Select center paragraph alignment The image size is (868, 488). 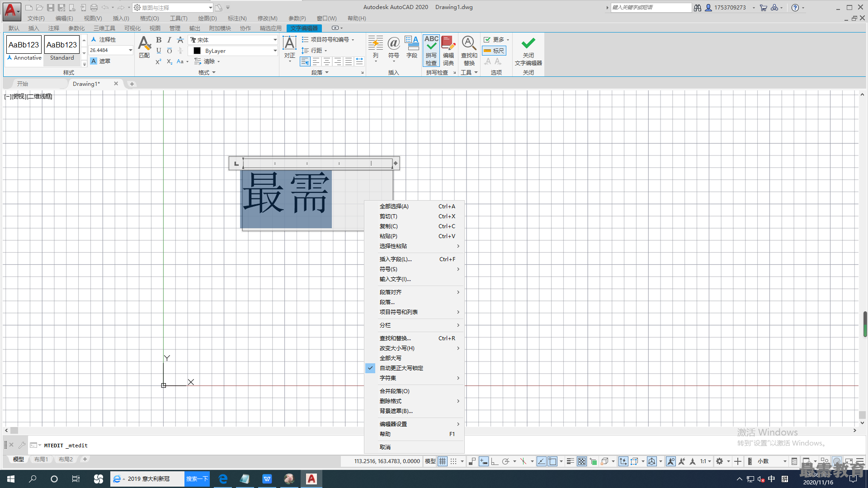pos(326,61)
